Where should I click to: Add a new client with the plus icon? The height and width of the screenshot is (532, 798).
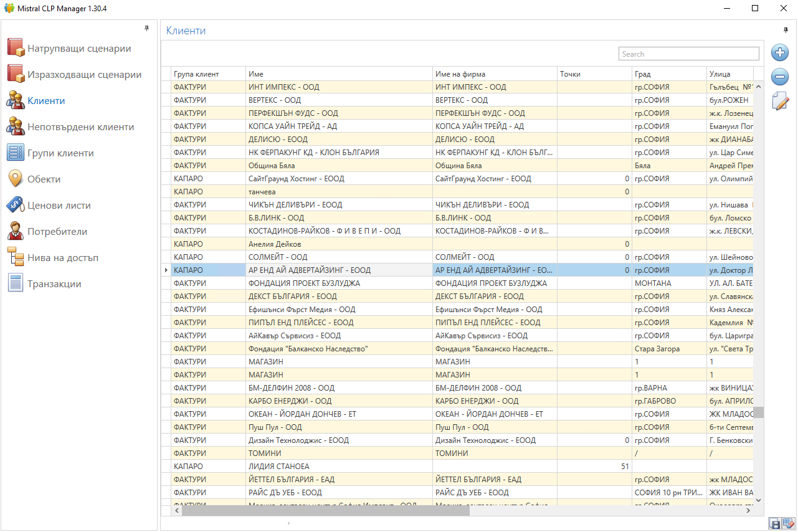(x=780, y=52)
